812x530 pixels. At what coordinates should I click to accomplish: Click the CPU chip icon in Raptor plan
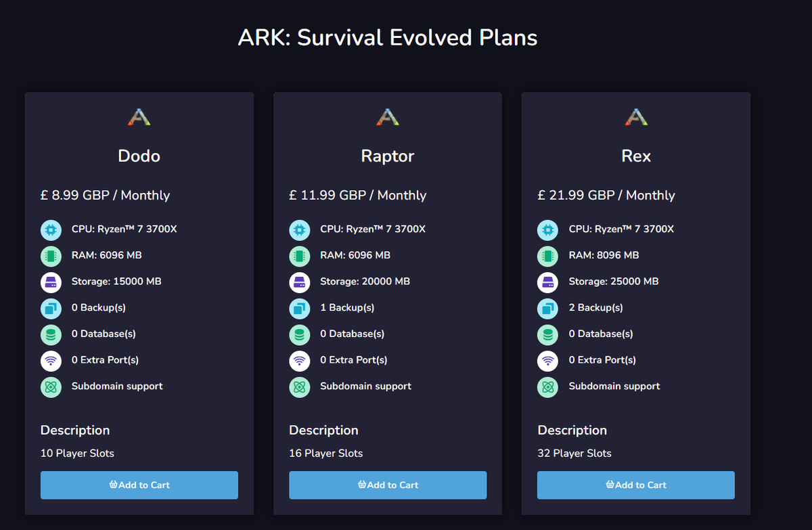click(300, 229)
